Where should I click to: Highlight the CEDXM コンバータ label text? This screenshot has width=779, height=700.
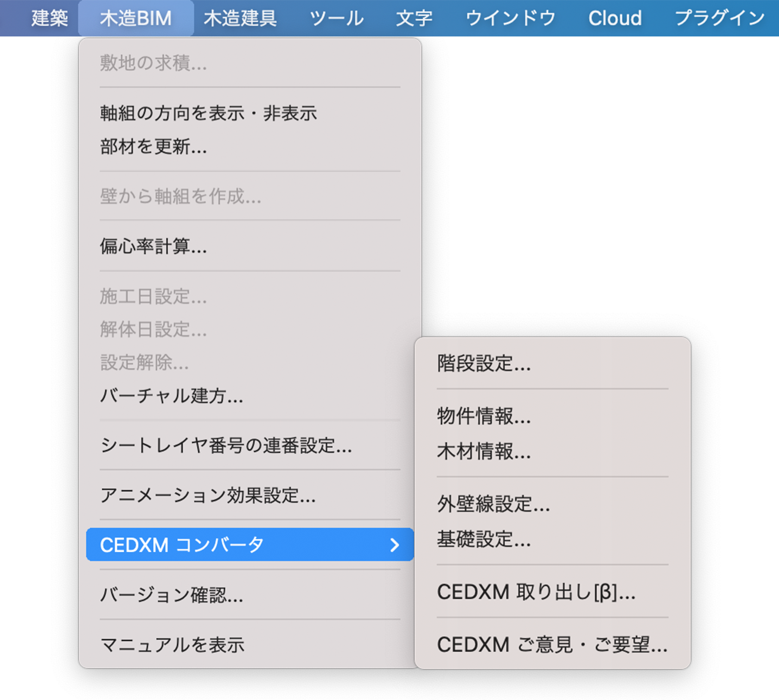pos(182,545)
